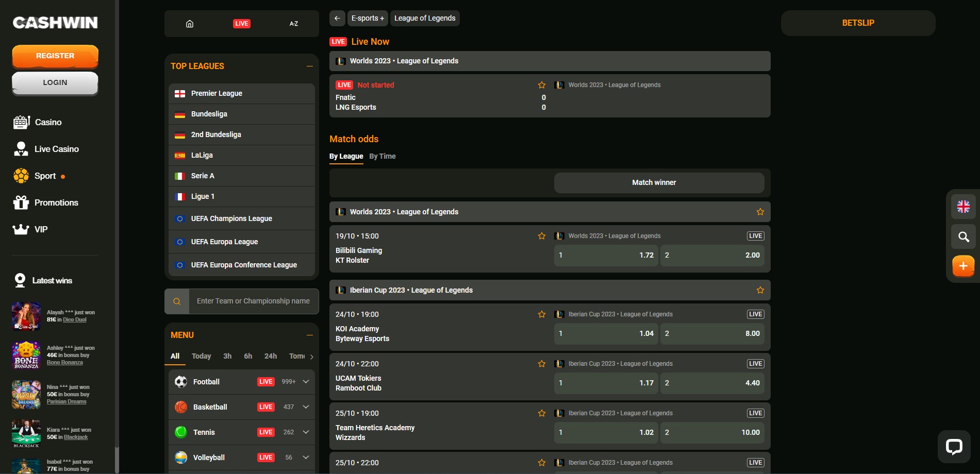Open the A-Z sports list
Screen dimensions: 980x474
(x=293, y=24)
